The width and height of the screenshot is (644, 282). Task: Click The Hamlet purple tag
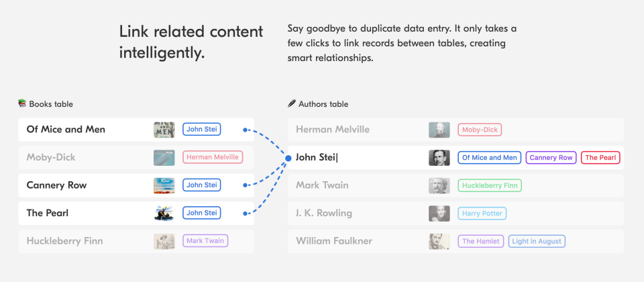pos(480,241)
